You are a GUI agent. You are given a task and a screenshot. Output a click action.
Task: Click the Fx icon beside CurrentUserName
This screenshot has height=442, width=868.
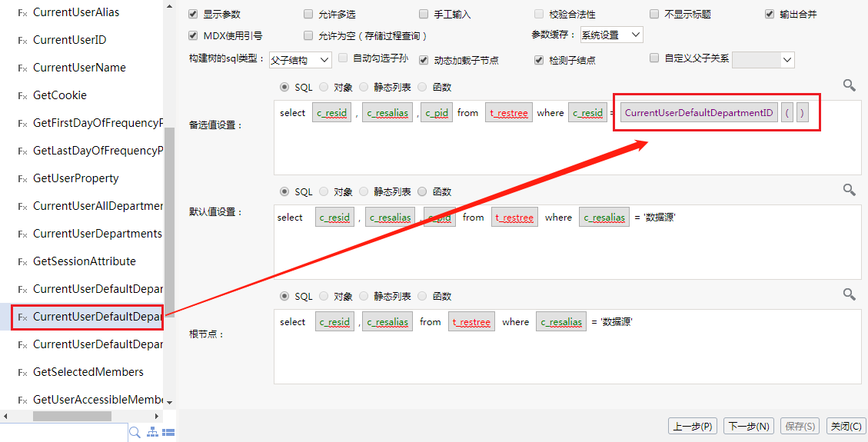pos(23,68)
